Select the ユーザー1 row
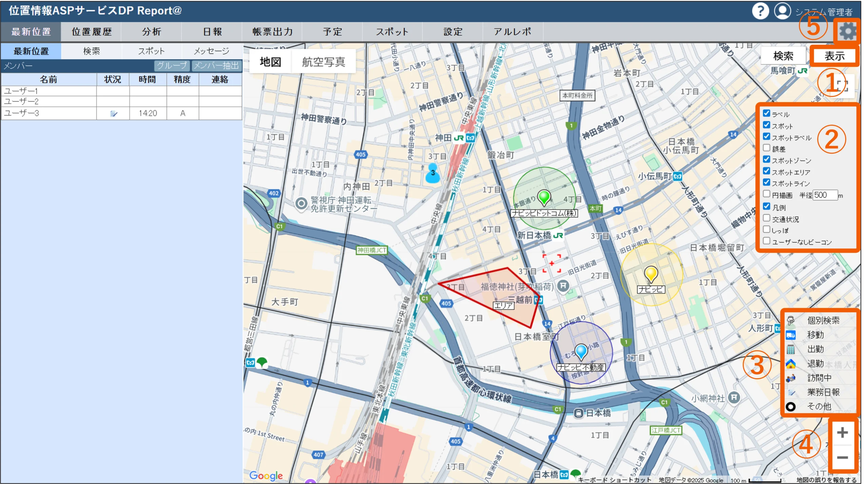Image resolution: width=868 pixels, height=484 pixels. [121, 91]
